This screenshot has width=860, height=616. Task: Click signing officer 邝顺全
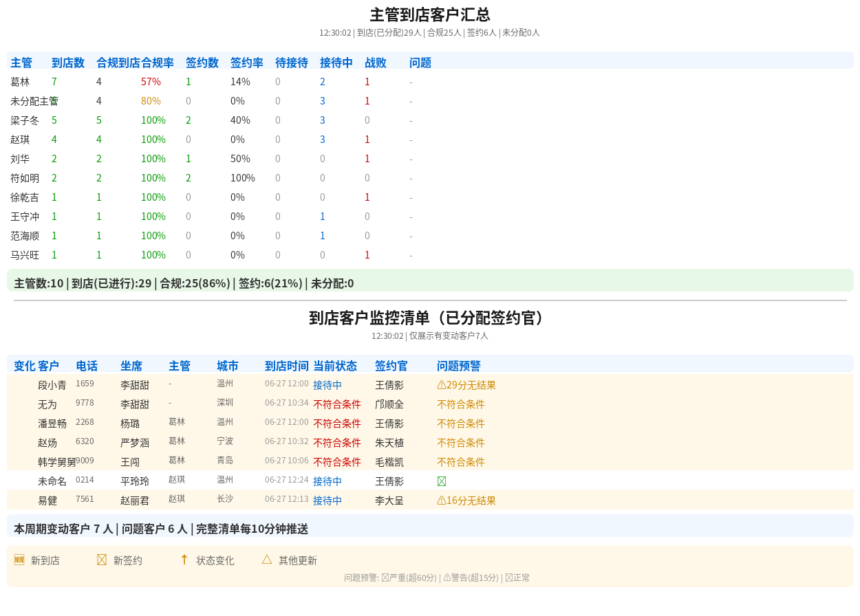click(x=389, y=404)
